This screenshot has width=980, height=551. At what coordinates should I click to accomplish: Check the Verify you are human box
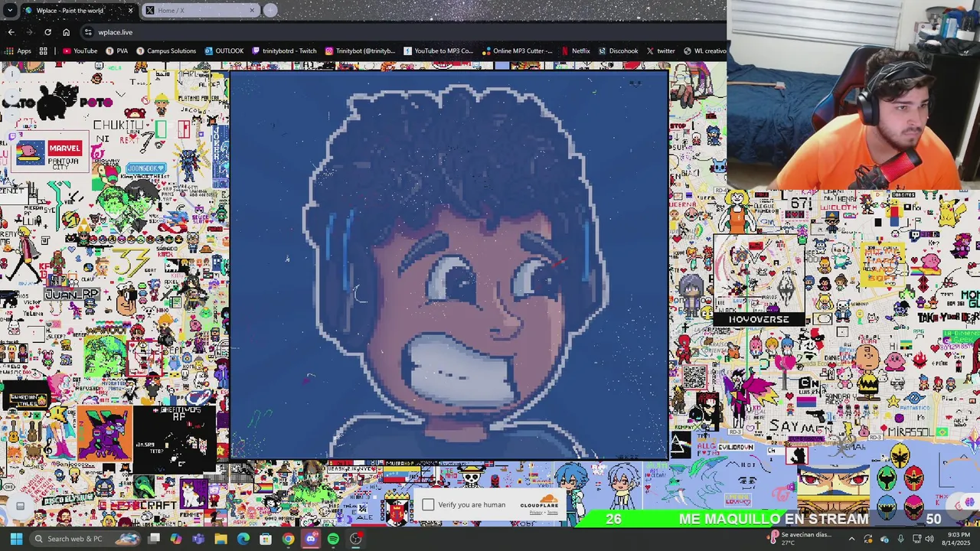click(428, 504)
